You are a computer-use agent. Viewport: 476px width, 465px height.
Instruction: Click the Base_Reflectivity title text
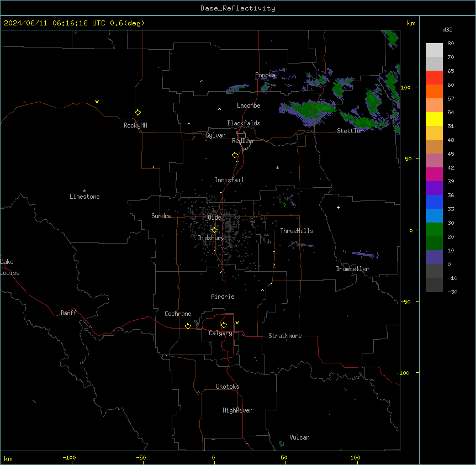(238, 8)
